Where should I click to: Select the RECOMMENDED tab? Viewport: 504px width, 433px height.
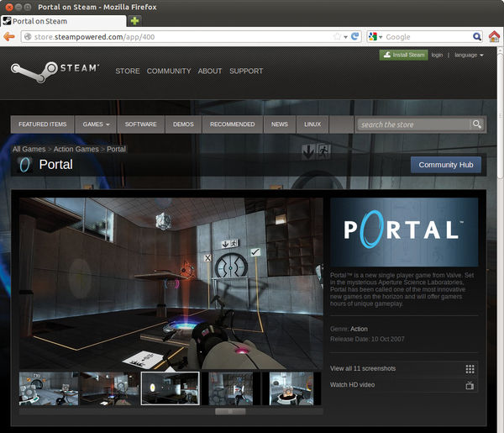coord(233,124)
